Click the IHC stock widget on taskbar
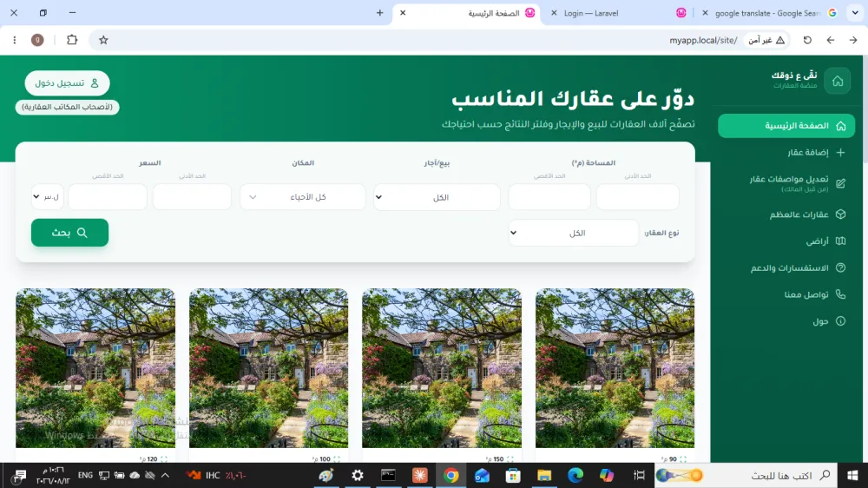 click(x=216, y=475)
